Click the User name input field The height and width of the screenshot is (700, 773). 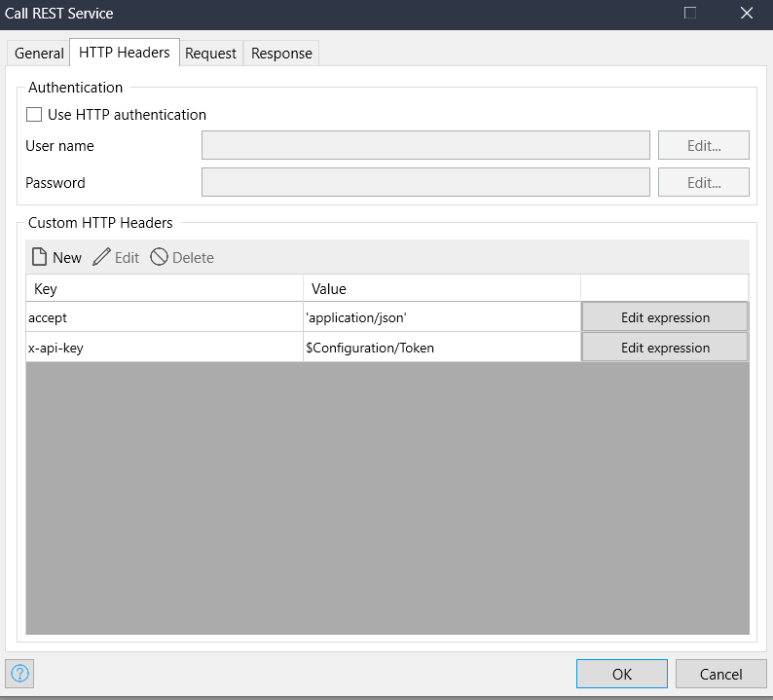pyautogui.click(x=425, y=146)
